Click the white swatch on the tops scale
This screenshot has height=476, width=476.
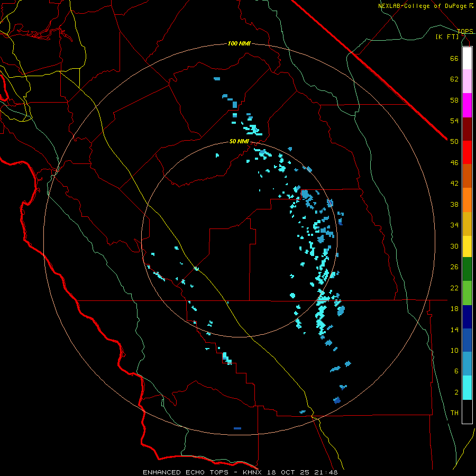[x=467, y=58]
